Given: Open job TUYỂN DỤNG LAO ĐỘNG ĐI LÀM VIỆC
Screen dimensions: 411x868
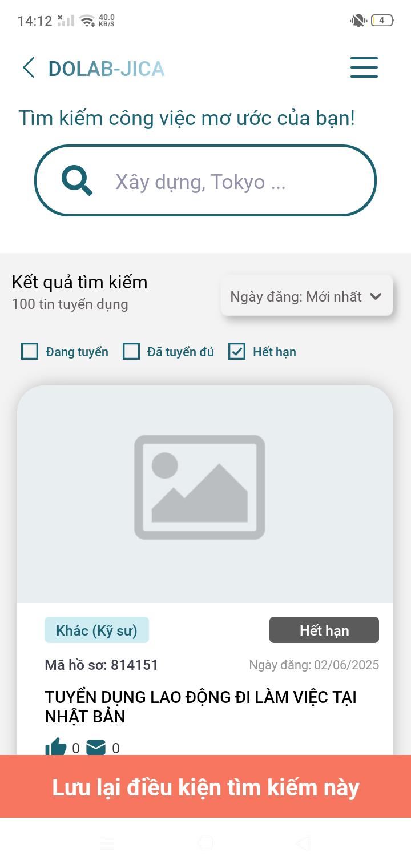Looking at the screenshot, I should 201,707.
